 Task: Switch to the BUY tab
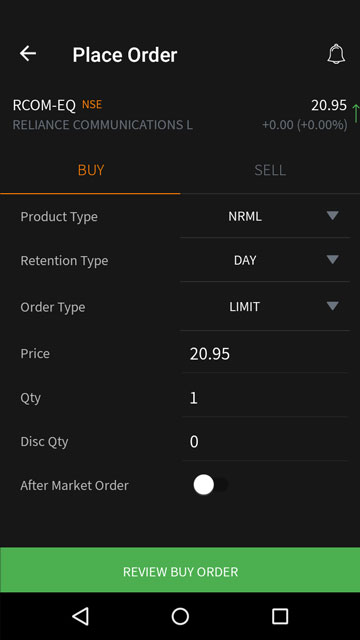click(91, 170)
